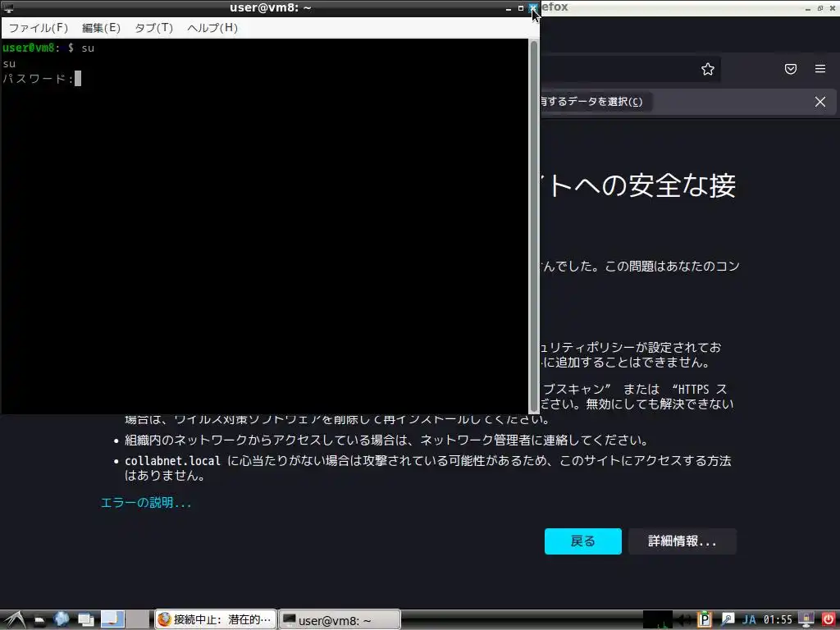Viewport: 840px width, 630px height.
Task: Switch to Firefox 接続中止 taskbar button
Action: (x=216, y=620)
